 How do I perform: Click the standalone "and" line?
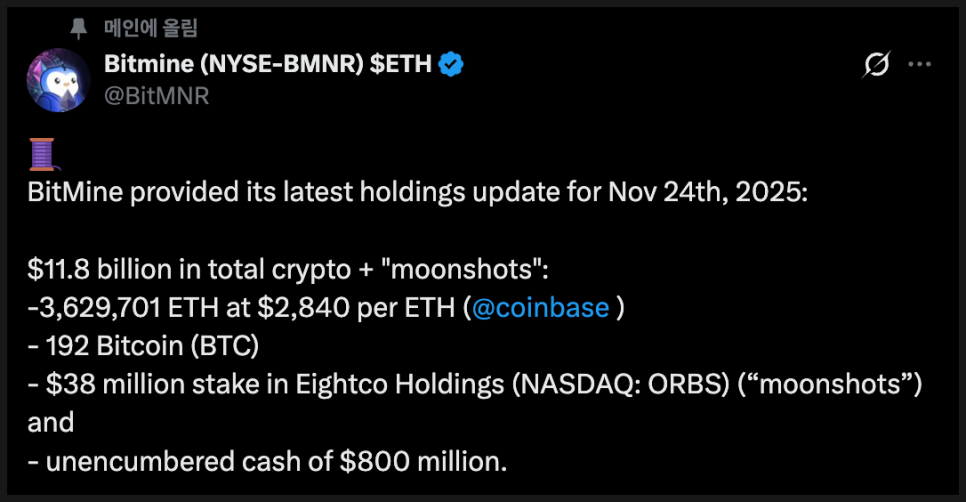pos(51,422)
